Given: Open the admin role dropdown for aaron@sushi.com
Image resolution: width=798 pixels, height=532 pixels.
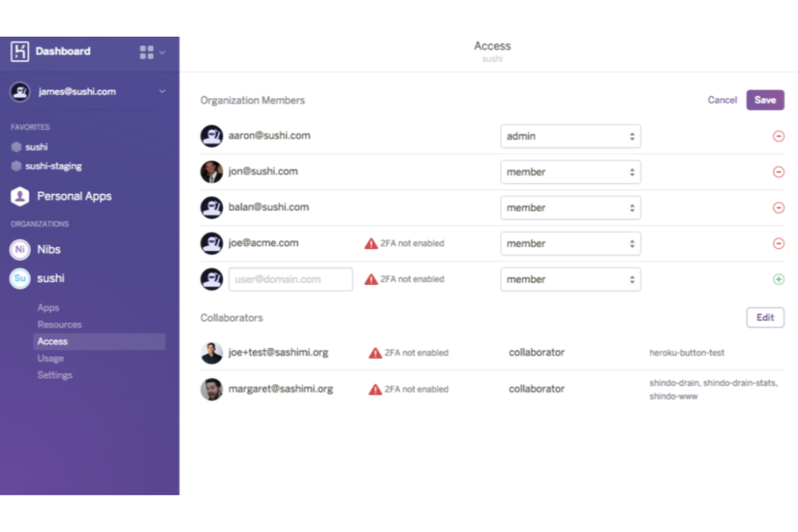Looking at the screenshot, I should point(570,136).
